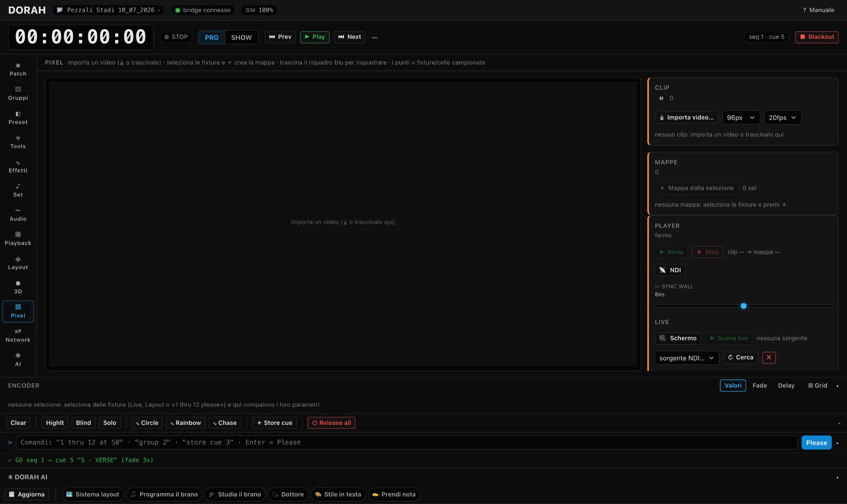This screenshot has height=504, width=847.
Task: Click Programma il brano AI chip
Action: tap(164, 494)
